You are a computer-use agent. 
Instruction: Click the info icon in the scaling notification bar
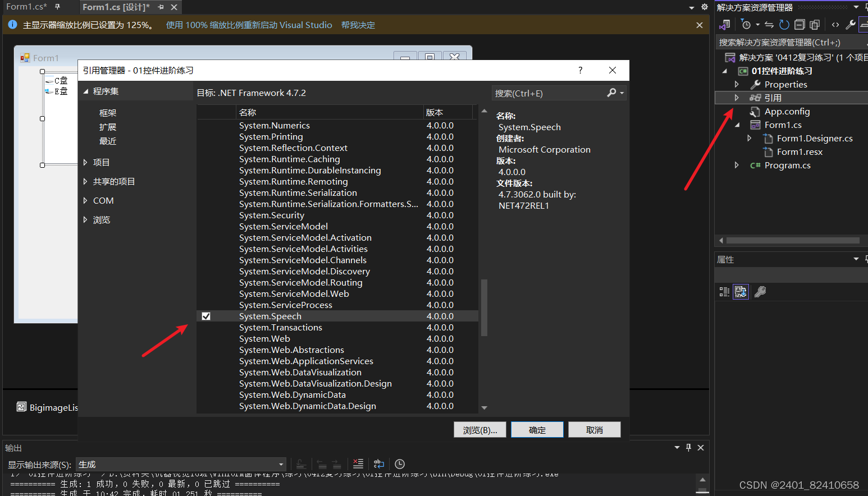pos(12,25)
